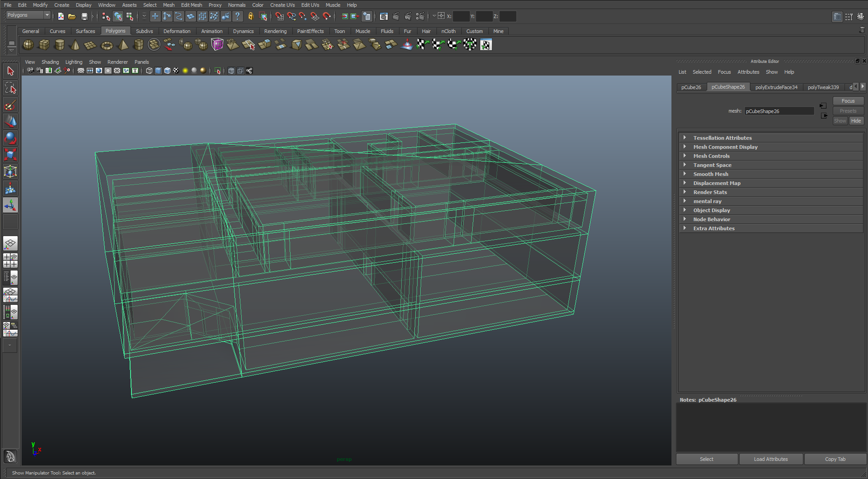
Task: Open the menu set dropdown showing Polygons
Action: pos(27,15)
